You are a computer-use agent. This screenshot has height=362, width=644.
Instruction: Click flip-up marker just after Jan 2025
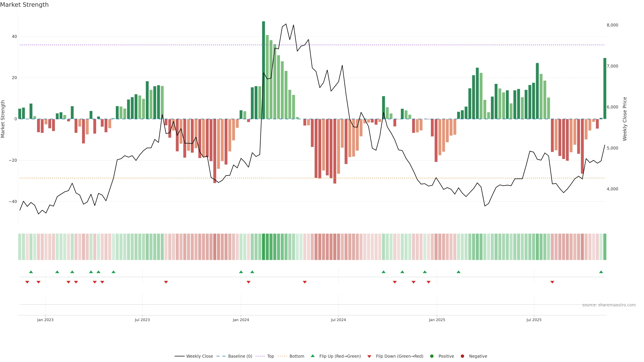(x=459, y=272)
